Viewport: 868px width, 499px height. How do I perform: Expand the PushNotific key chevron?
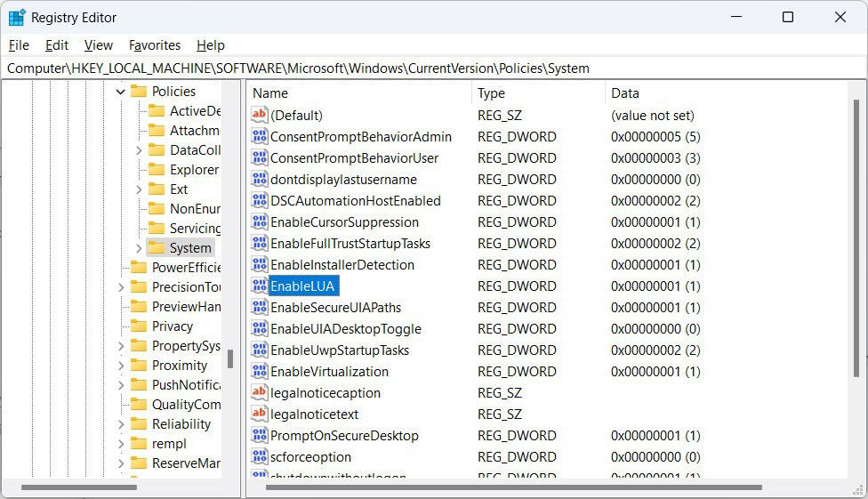121,385
